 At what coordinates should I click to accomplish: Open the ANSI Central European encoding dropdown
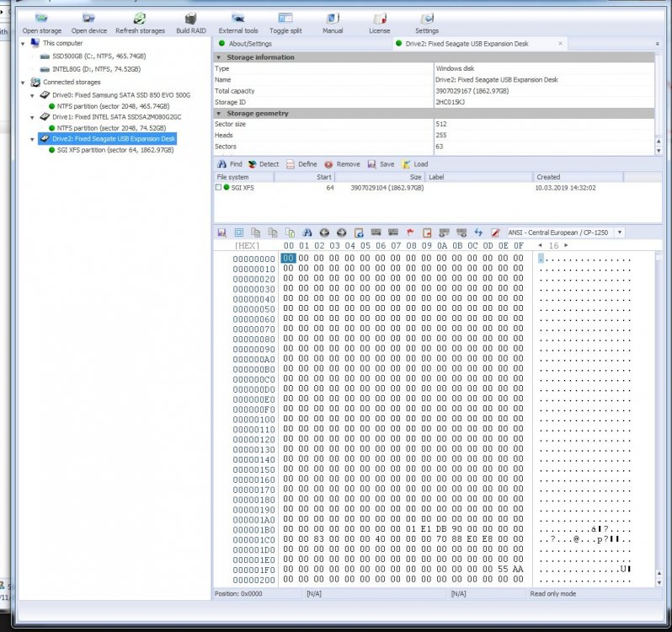[x=620, y=233]
